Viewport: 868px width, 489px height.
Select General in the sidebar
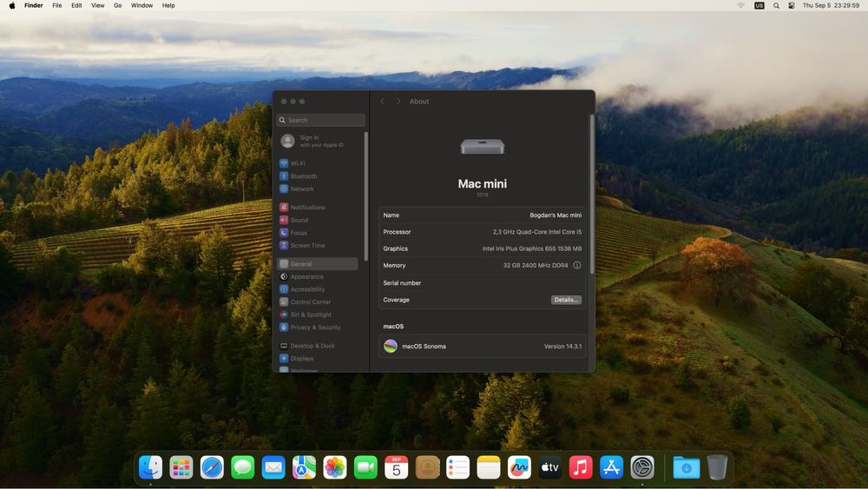[x=317, y=263]
